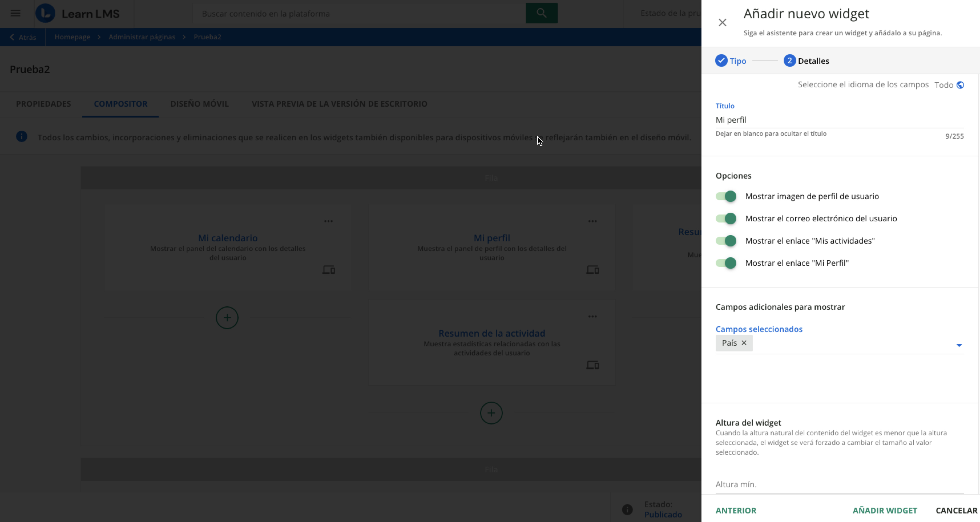980x522 pixels.
Task: Click the Learn LMS logo icon
Action: 46,13
